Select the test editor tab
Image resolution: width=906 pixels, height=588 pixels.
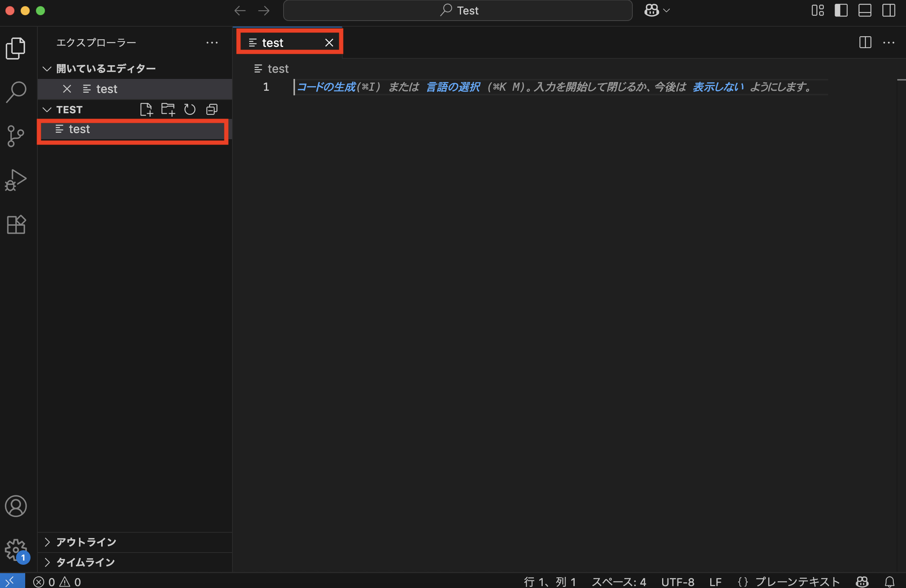coord(272,43)
